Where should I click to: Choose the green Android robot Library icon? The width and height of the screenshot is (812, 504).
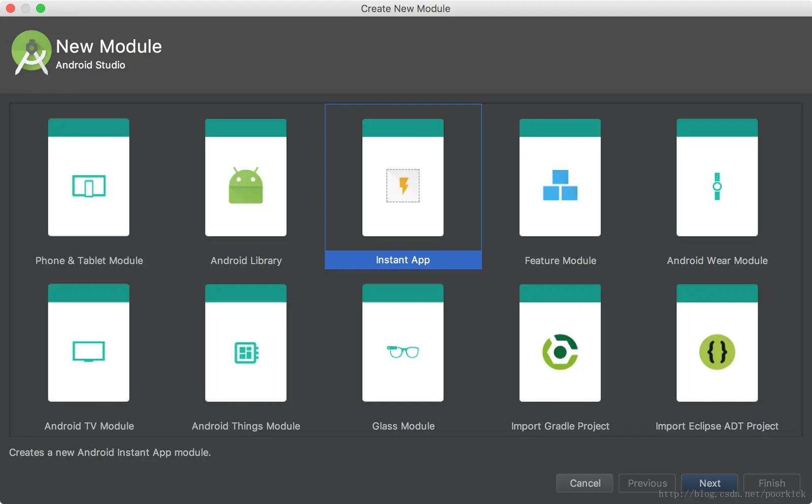[x=246, y=185]
